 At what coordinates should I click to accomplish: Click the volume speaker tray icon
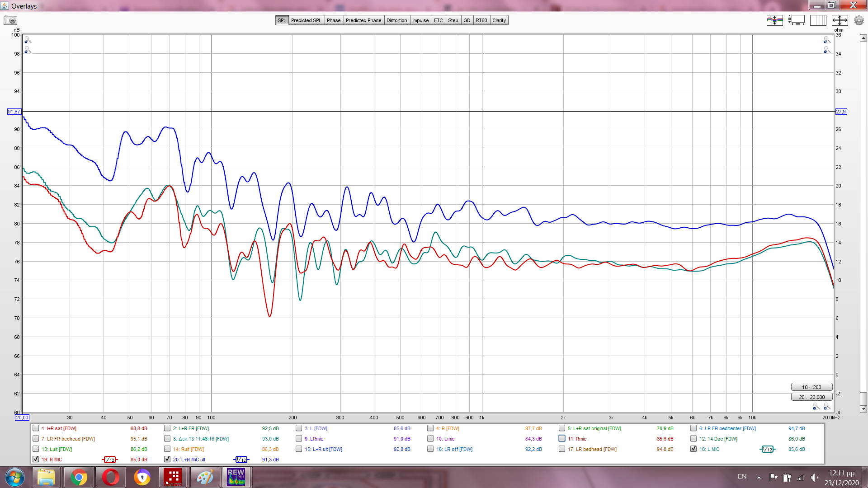(814, 477)
